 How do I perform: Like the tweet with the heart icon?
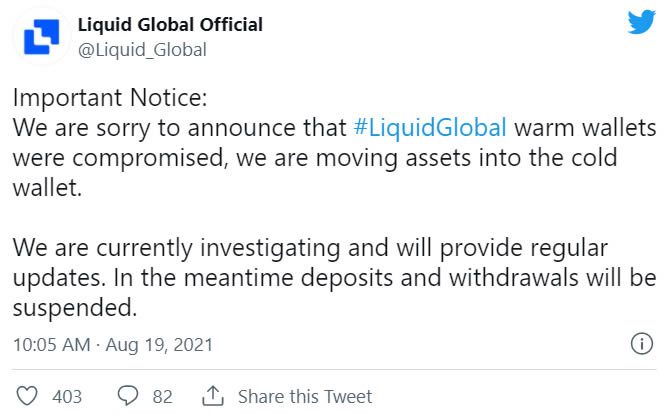(x=27, y=396)
